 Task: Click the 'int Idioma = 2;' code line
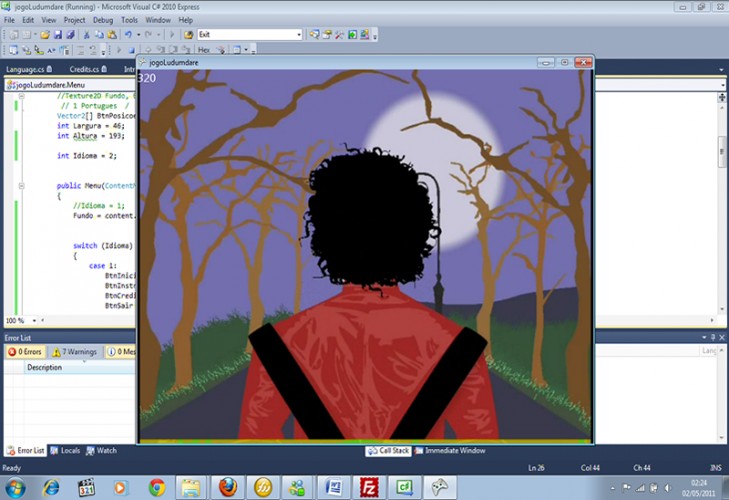[x=86, y=156]
